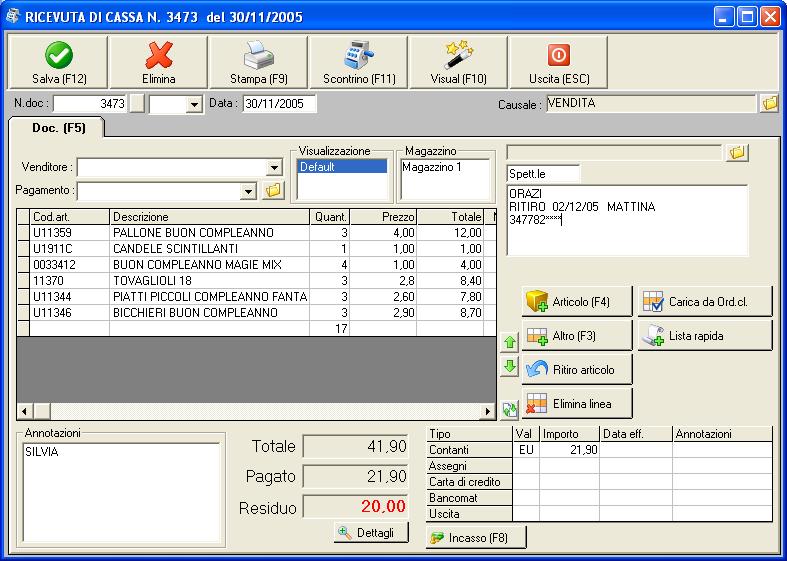787x561 pixels.
Task: Select row BICCHIERI BUON COMPLEANNO
Action: coord(256,313)
